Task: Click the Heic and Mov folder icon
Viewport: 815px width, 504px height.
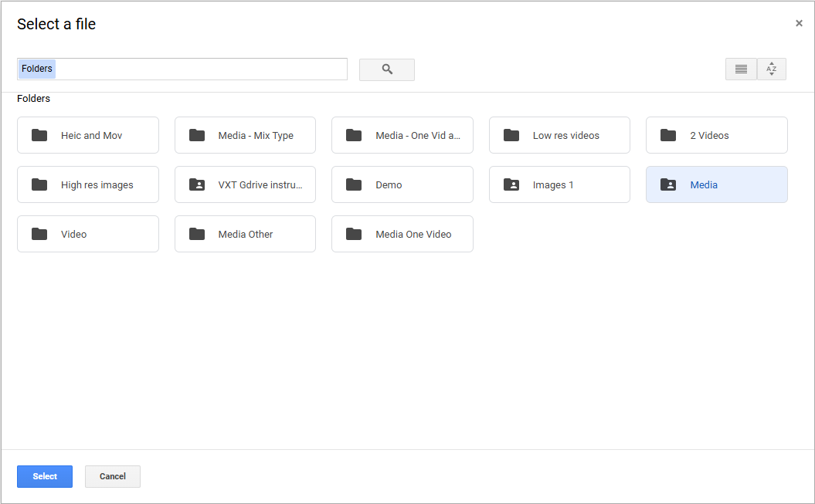Action: 39,136
